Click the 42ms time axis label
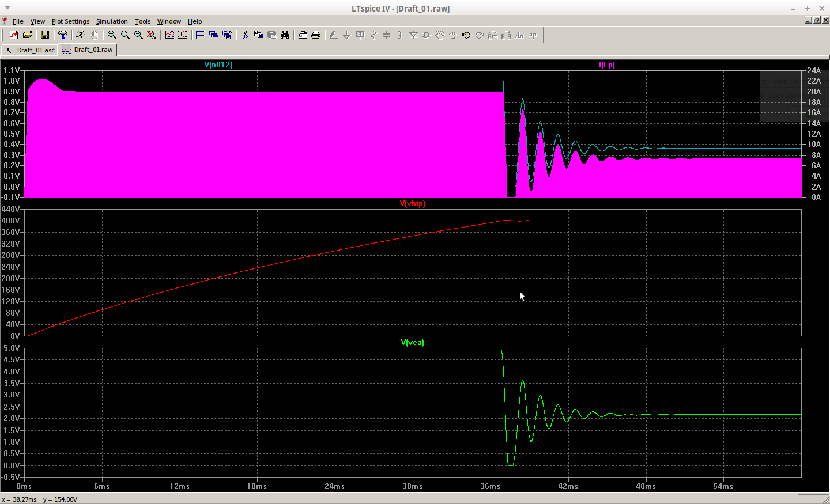This screenshot has height=504, width=830. (x=568, y=486)
